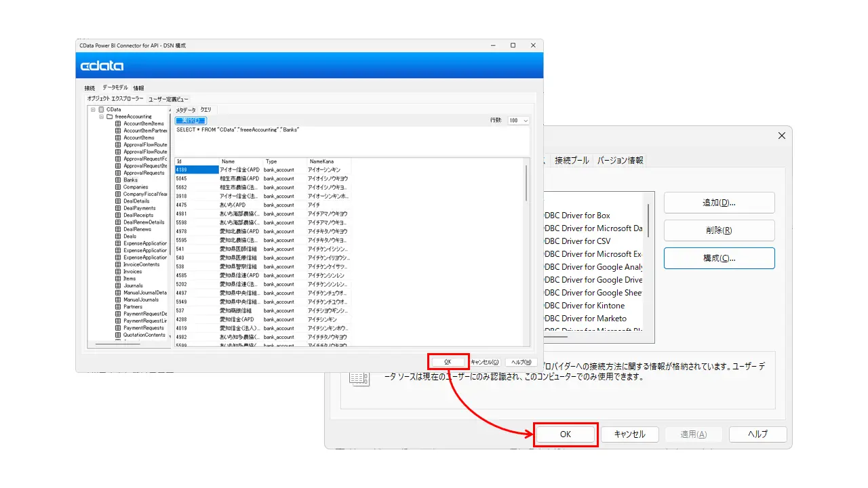Click the table icon beside Invoices
Viewport: 868px width, 488px height.
point(118,272)
